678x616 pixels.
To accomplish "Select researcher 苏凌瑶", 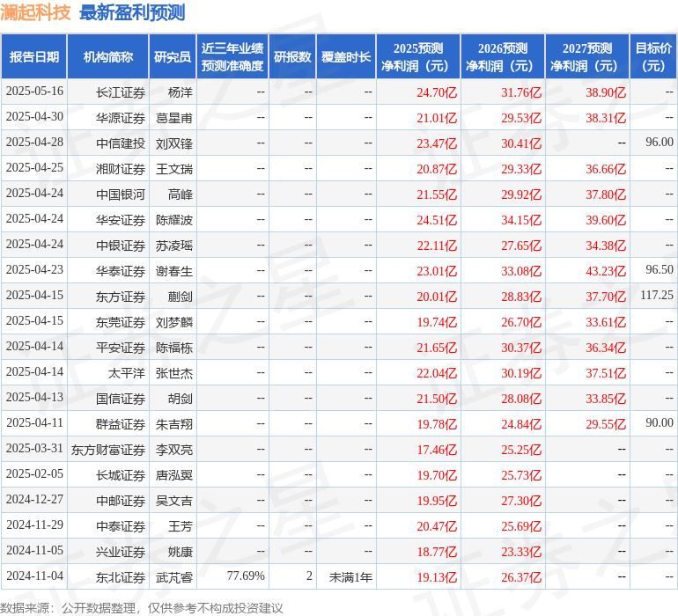I will (174, 246).
